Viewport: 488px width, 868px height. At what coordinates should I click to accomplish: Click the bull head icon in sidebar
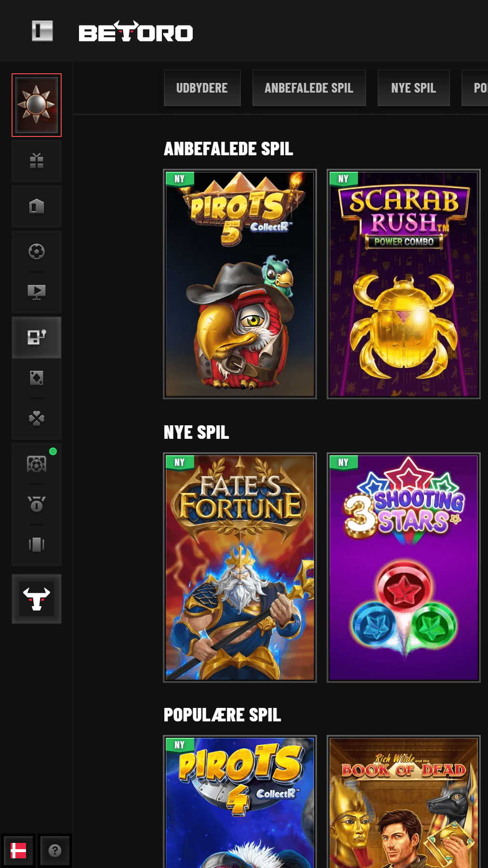[x=37, y=599]
